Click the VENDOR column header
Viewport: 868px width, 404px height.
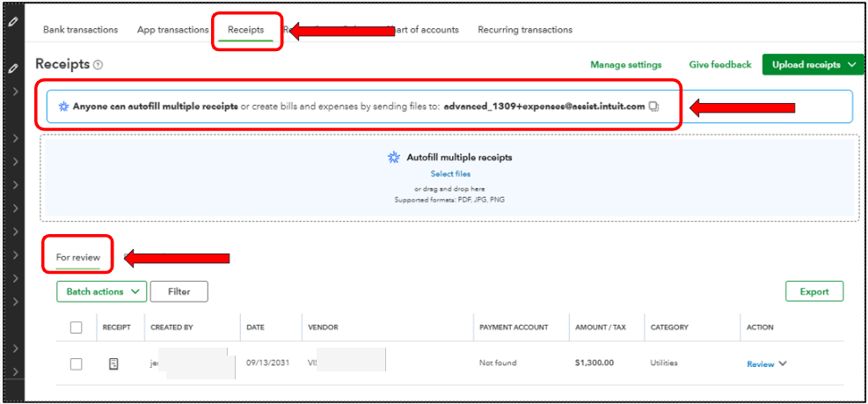coord(324,327)
